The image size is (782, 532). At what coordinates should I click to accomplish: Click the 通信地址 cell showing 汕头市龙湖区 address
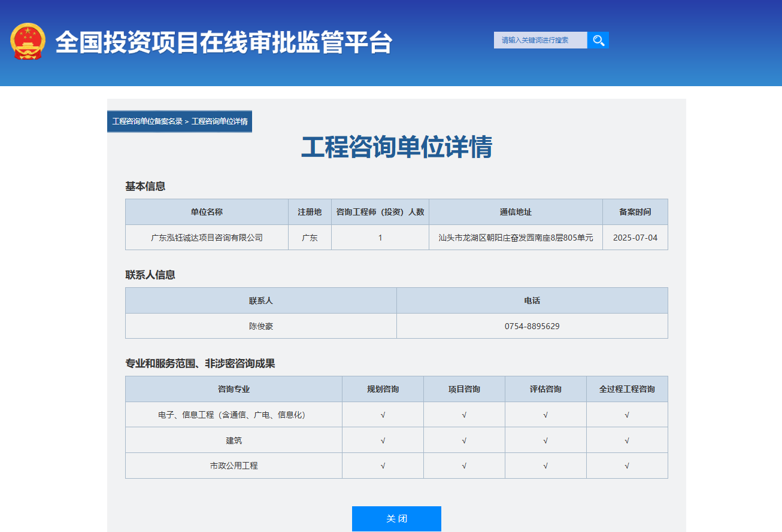(515, 237)
